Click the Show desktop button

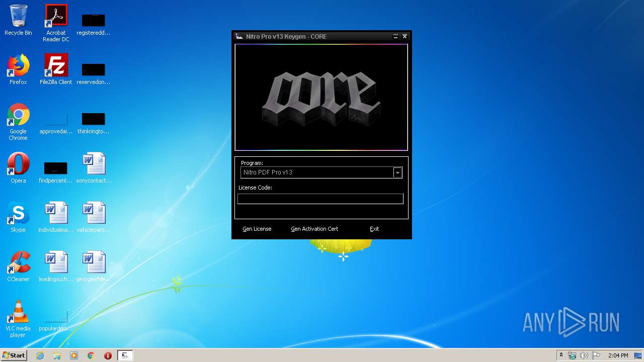point(638,355)
